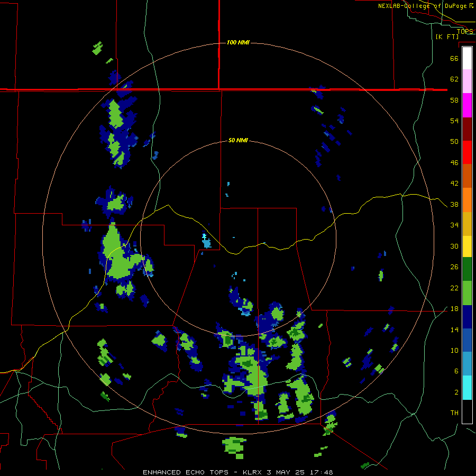Select the legend value "46"
The image size is (476, 476).
coord(454,163)
